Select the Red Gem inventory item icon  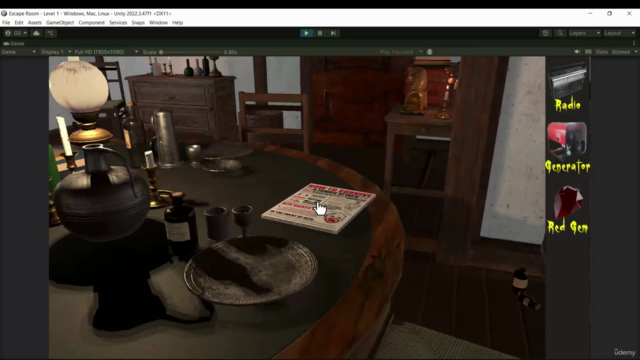[x=568, y=202]
